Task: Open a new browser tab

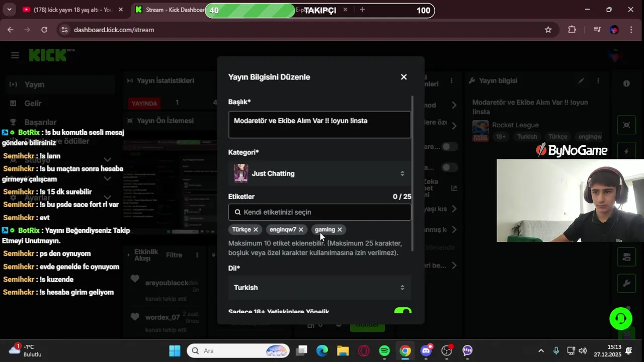Action: 362,10
